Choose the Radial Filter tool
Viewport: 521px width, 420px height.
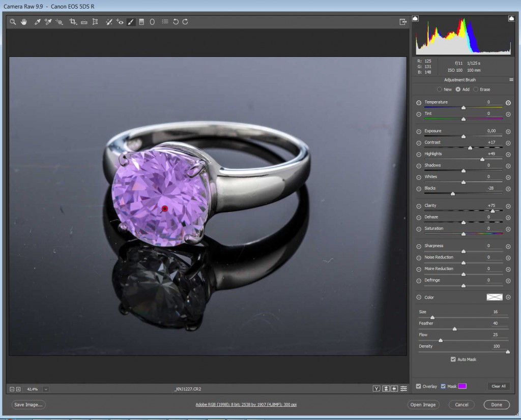click(x=152, y=22)
